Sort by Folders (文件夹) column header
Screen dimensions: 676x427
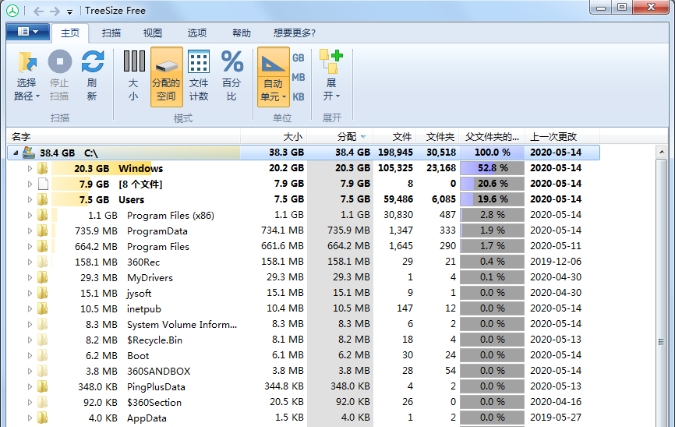point(438,137)
